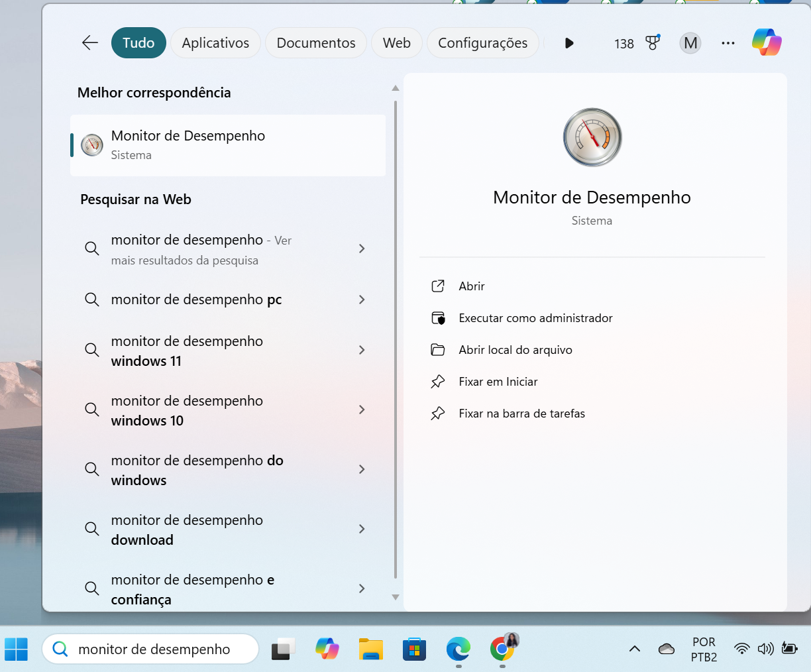This screenshot has width=811, height=672.
Task: Open the Copilot icon in search window
Action: [x=767, y=42]
